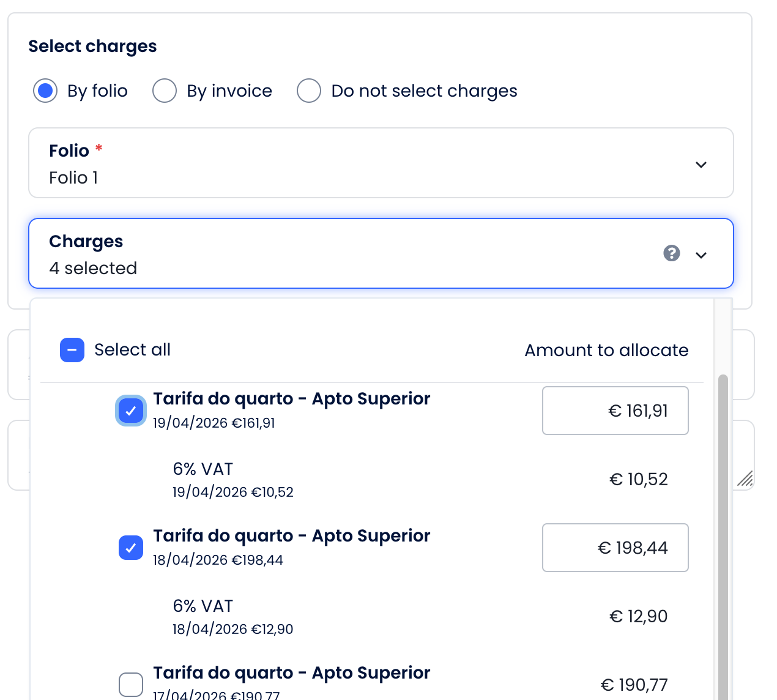Click the Select all label text
Image resolution: width=777 pixels, height=700 pixels.
pos(132,350)
